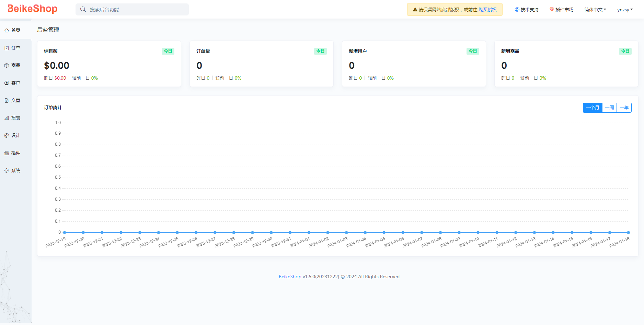Screen dimensions: 644x325
Task: Open Design via palette icon
Action: (7, 136)
